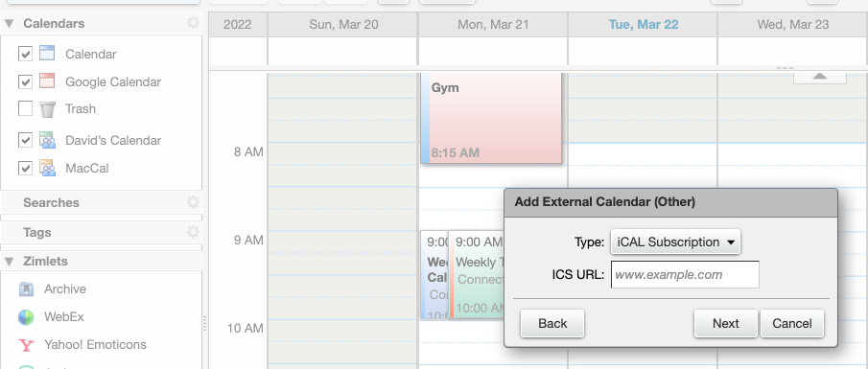The height and width of the screenshot is (369, 868).
Task: Click the Back button in dialog
Action: tap(551, 323)
